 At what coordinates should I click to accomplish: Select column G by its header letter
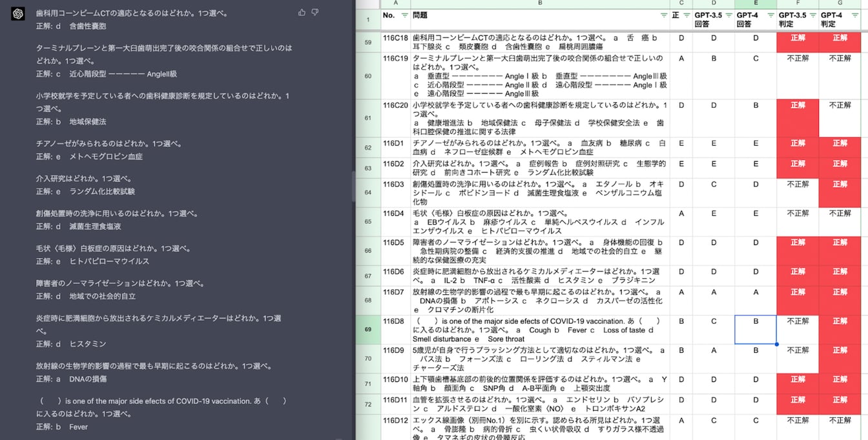840,3
